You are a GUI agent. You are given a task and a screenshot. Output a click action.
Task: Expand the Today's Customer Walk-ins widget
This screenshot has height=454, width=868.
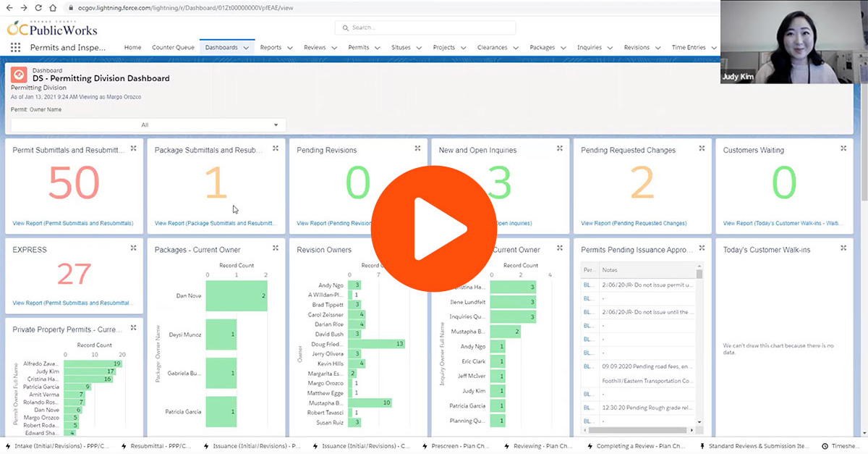coord(843,247)
